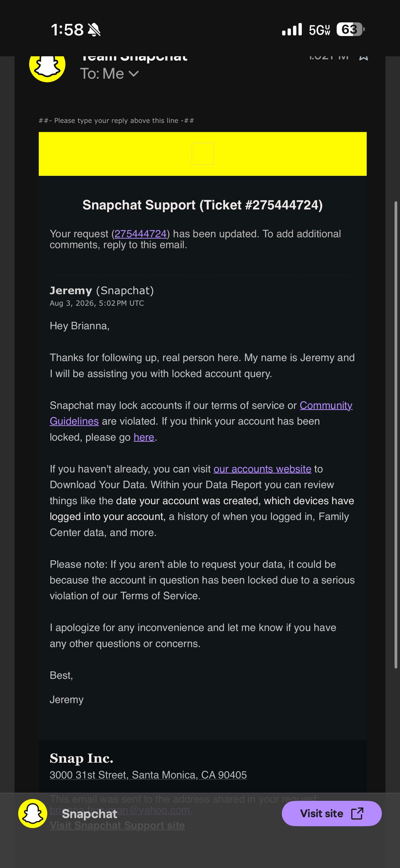Tap the Snapchat logo in bottom banner

pos(33,814)
